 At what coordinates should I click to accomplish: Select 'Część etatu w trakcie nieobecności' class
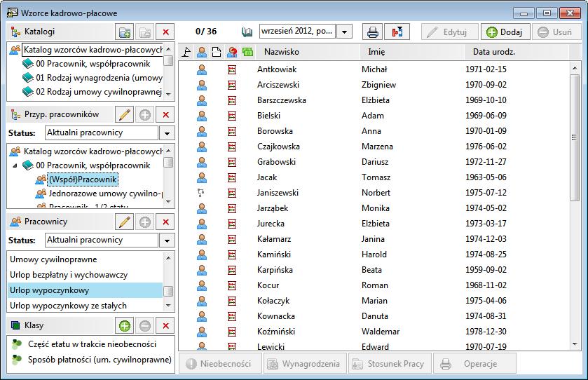click(x=92, y=344)
